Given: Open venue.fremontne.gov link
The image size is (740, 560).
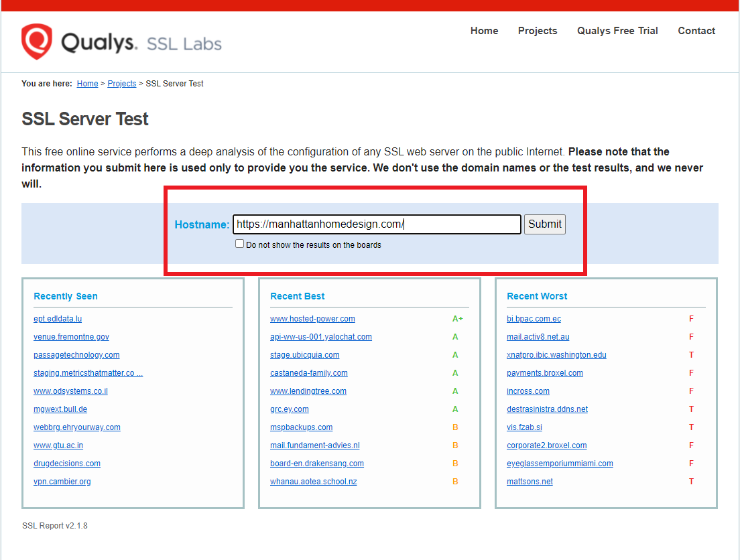Looking at the screenshot, I should pyautogui.click(x=71, y=337).
